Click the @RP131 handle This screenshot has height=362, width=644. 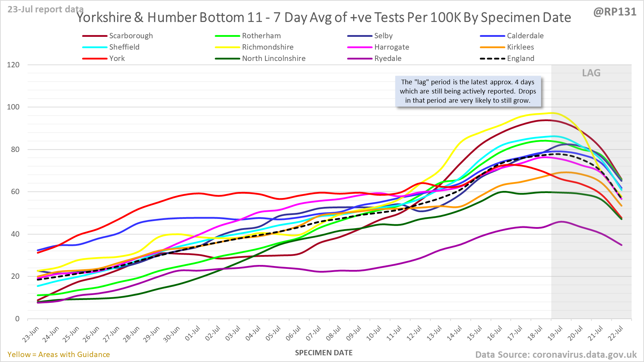(615, 12)
